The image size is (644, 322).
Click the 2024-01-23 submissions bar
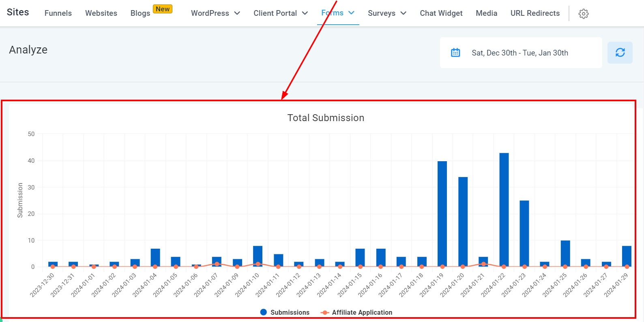point(524,233)
